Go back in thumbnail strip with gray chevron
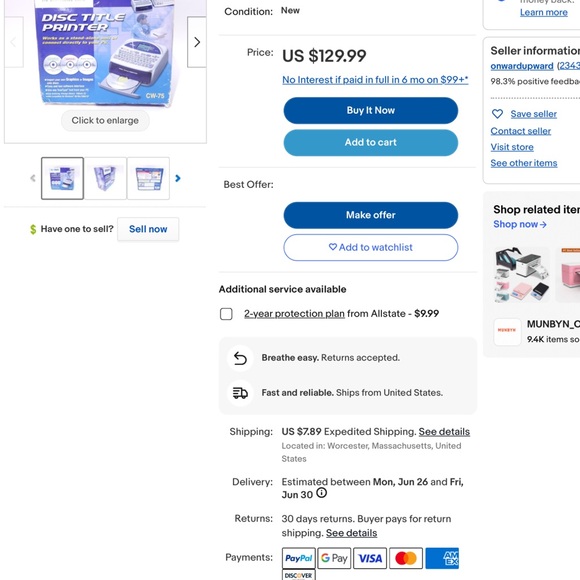This screenshot has width=580, height=580. 33,178
